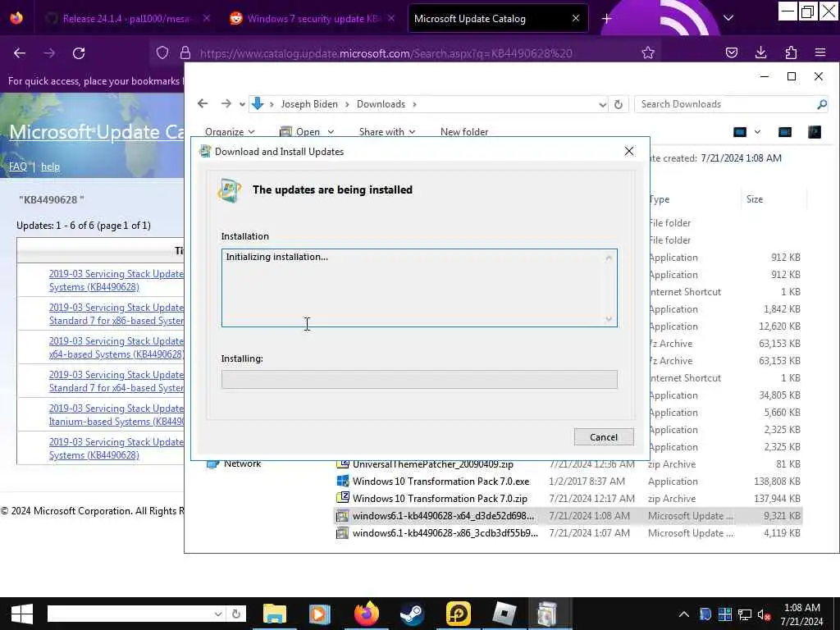Screen dimensions: 840x630
Task: Select Windows 10 Transformation Pack 7.0.zip
Action: 568,498
